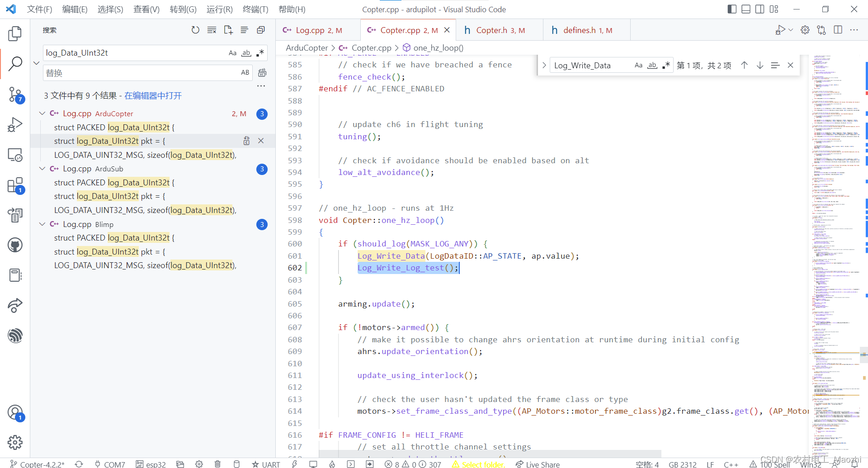This screenshot has width=868, height=468.
Task: Expand replace mode in find widget
Action: click(544, 65)
